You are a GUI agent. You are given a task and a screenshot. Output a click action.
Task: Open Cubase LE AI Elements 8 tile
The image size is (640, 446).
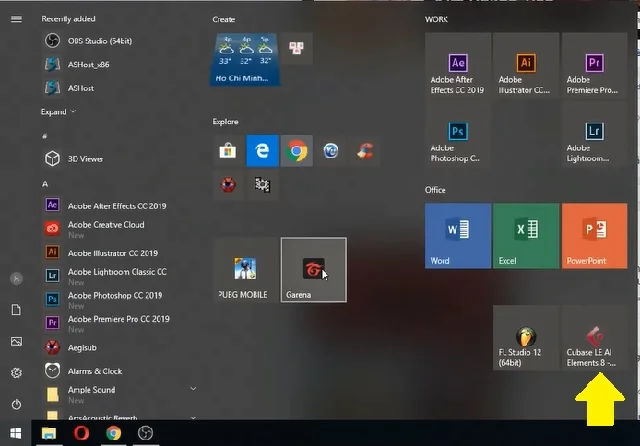coord(594,338)
